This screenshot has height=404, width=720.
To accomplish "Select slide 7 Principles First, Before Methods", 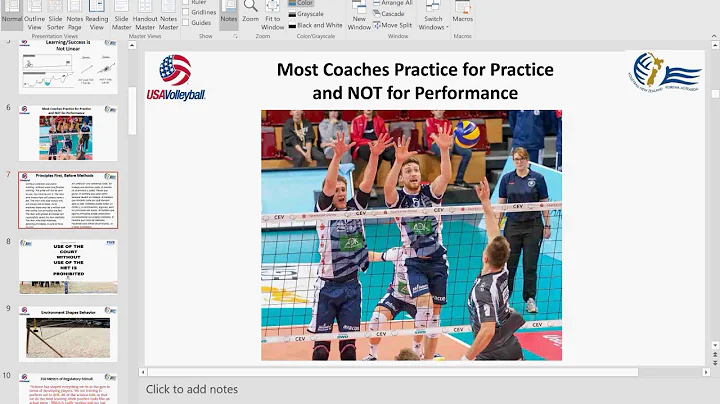I will tap(68, 200).
